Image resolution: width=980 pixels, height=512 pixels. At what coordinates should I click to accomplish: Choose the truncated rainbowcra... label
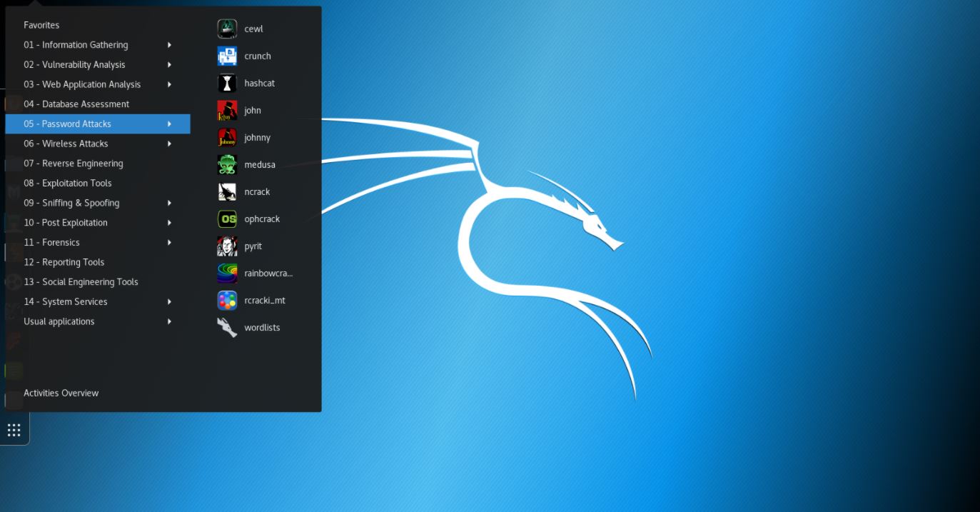(x=268, y=273)
